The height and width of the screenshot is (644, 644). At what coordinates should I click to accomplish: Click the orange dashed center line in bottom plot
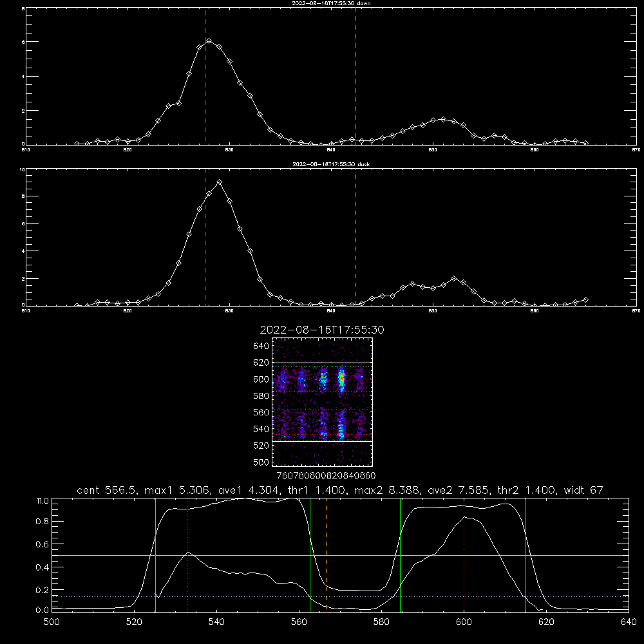click(x=326, y=554)
